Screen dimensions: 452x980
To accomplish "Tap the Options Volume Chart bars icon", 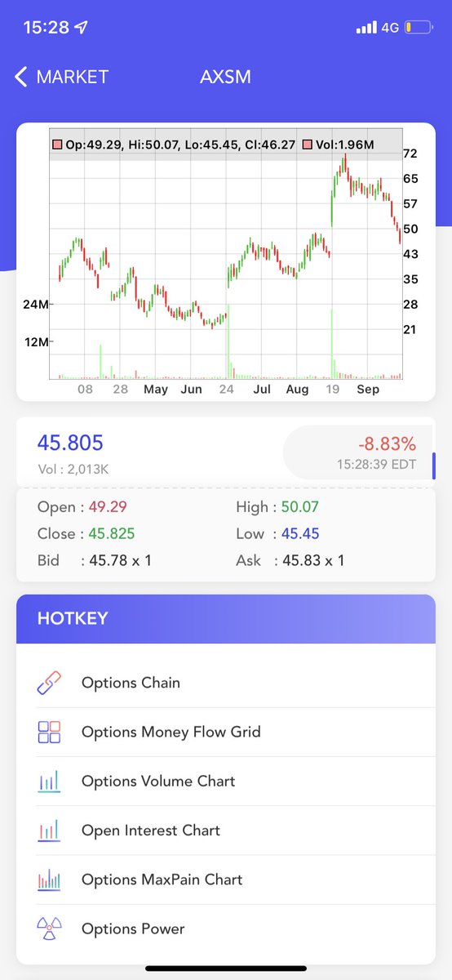I will point(49,782).
